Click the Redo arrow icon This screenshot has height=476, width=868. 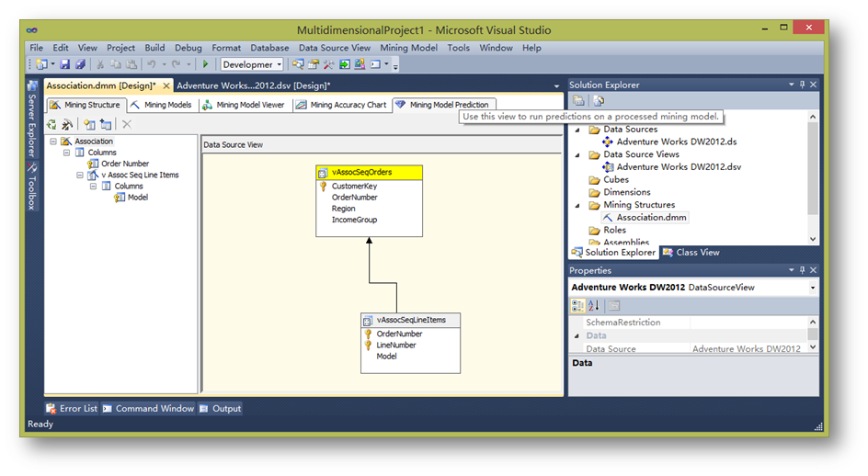(176, 64)
